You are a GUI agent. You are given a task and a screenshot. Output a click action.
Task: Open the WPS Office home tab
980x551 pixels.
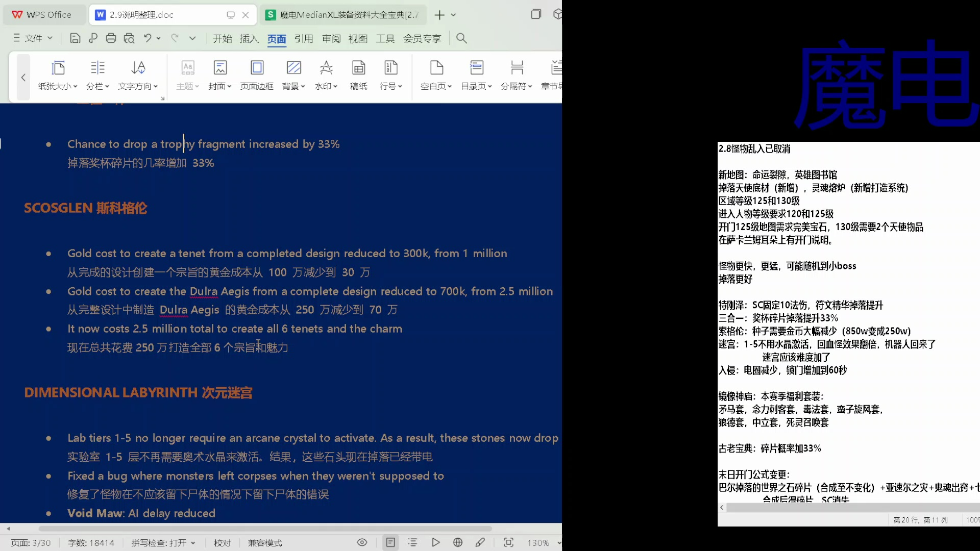[x=42, y=15]
